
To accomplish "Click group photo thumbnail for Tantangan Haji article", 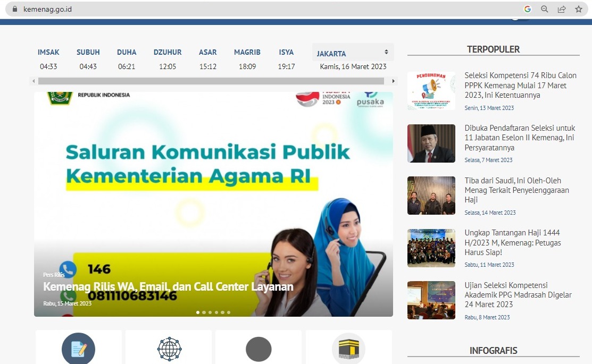I will (x=431, y=248).
